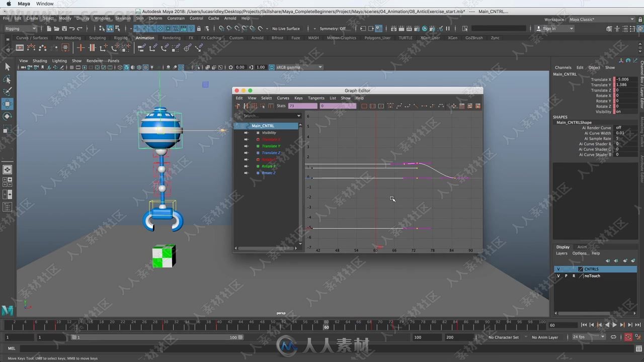Open the Sign In dropdown
The width and height of the screenshot is (644, 362).
554,29
